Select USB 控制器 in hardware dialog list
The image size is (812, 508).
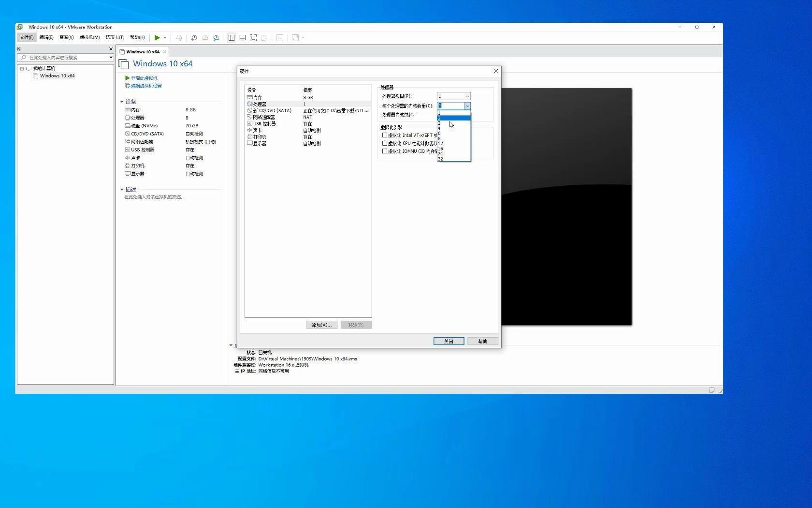[308, 124]
